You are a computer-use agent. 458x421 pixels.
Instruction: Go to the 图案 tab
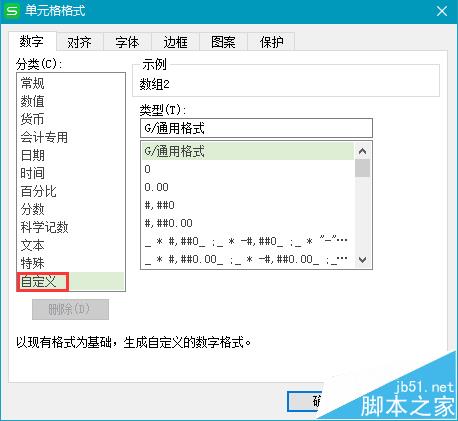tap(223, 42)
